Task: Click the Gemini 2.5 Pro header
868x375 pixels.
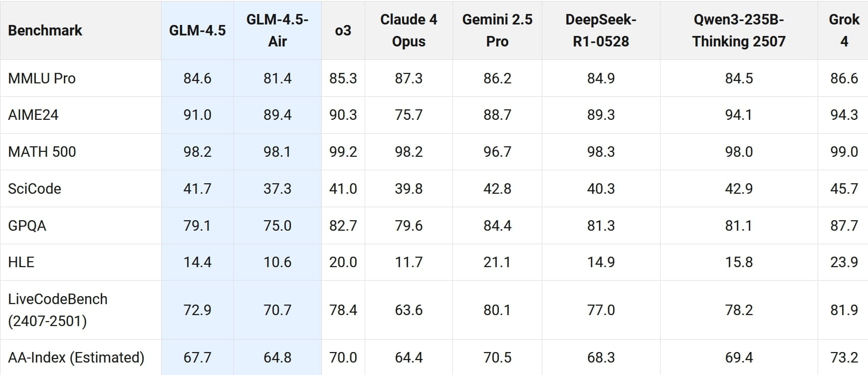Action: coord(497,30)
